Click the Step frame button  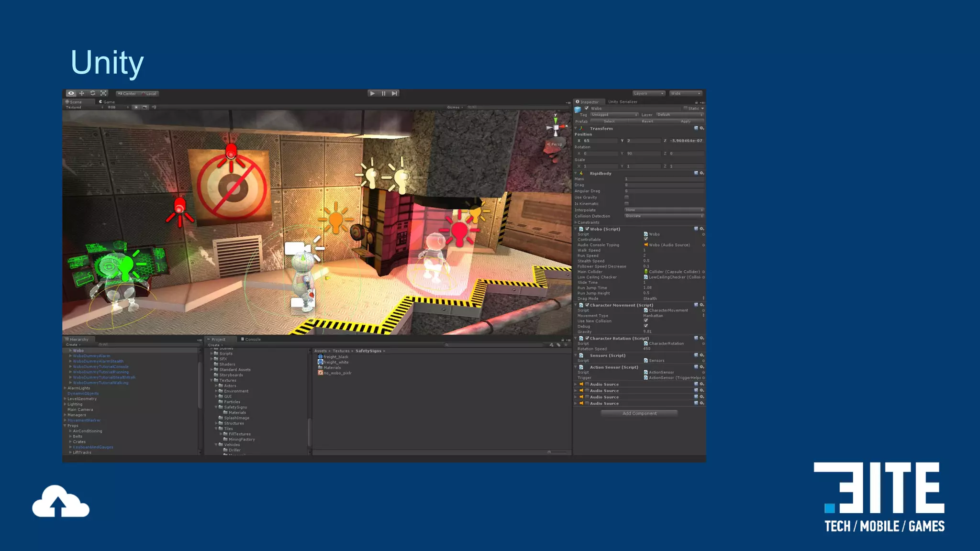pyautogui.click(x=394, y=93)
